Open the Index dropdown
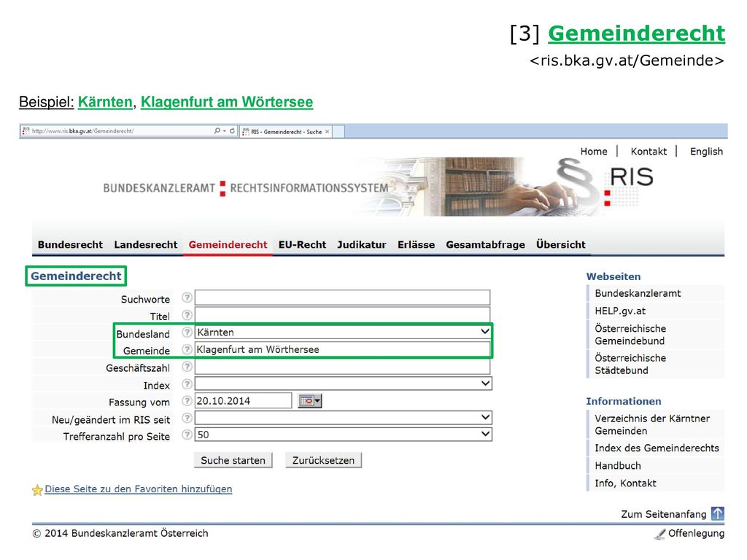 [343, 384]
